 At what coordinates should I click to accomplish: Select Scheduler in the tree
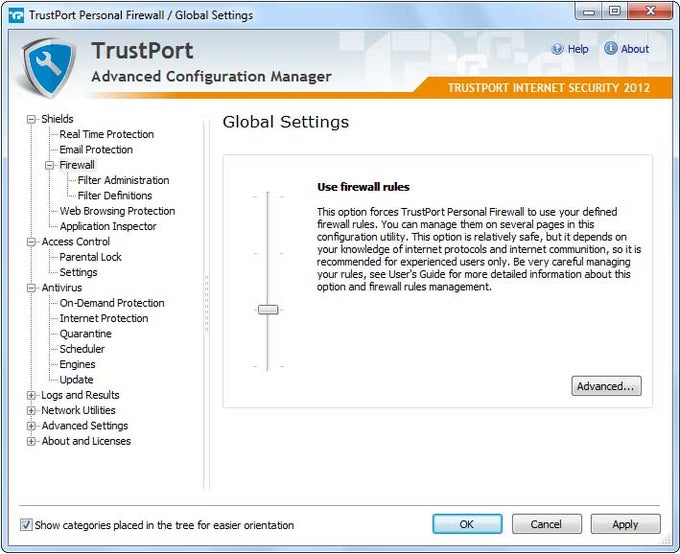point(82,349)
